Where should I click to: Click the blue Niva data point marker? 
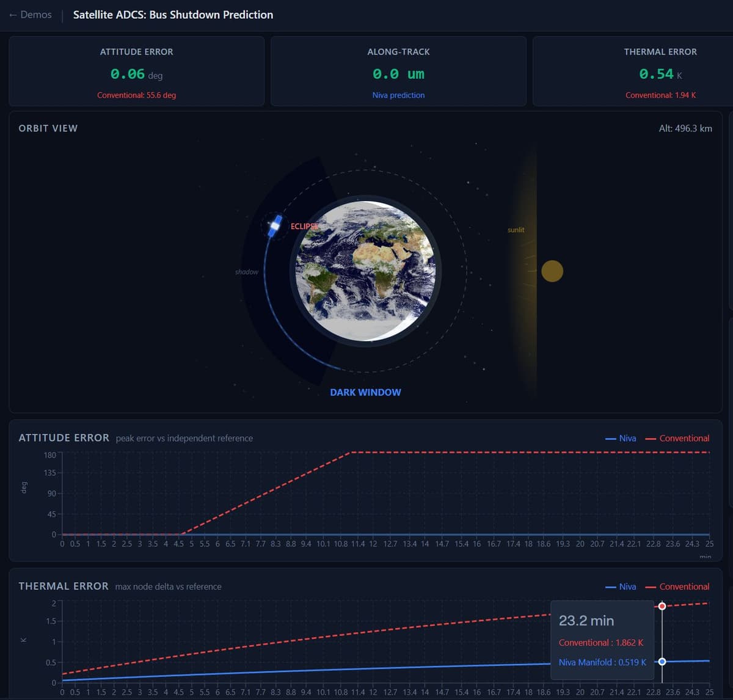(662, 662)
